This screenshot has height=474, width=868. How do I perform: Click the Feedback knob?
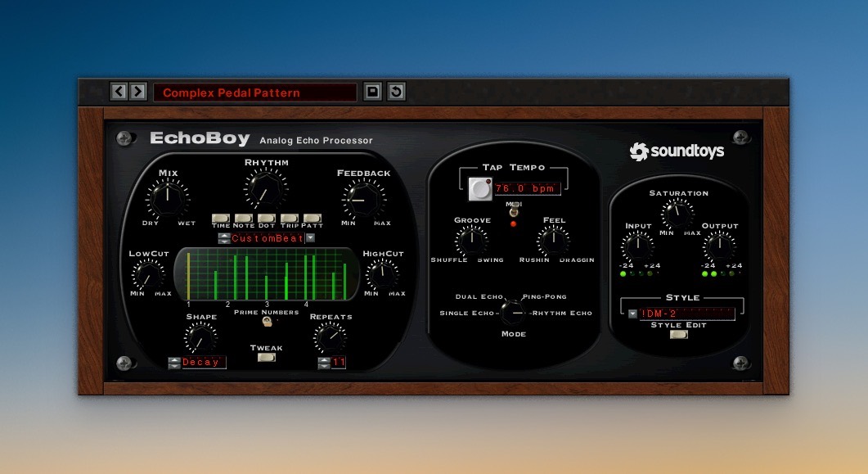click(x=363, y=199)
